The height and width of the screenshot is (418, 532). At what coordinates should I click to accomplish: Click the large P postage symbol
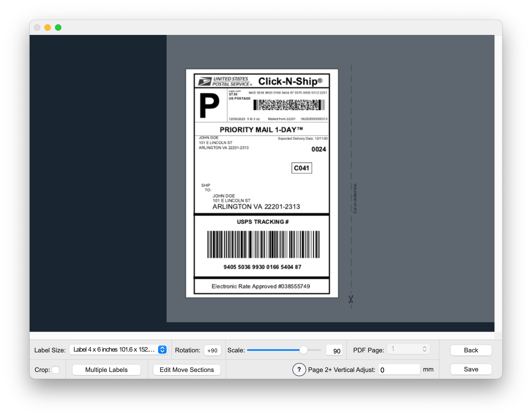(209, 105)
